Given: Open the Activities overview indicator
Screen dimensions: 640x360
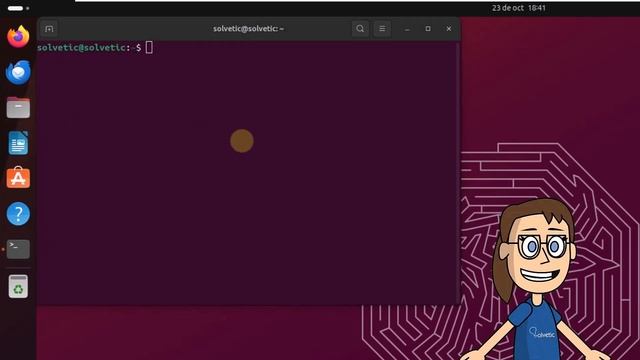Looking at the screenshot, I should 18,8.
